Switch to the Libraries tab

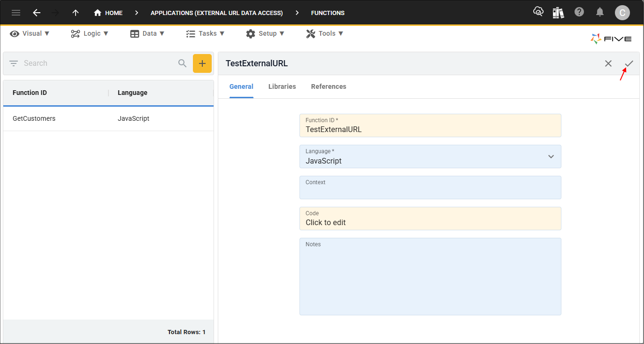coord(282,86)
